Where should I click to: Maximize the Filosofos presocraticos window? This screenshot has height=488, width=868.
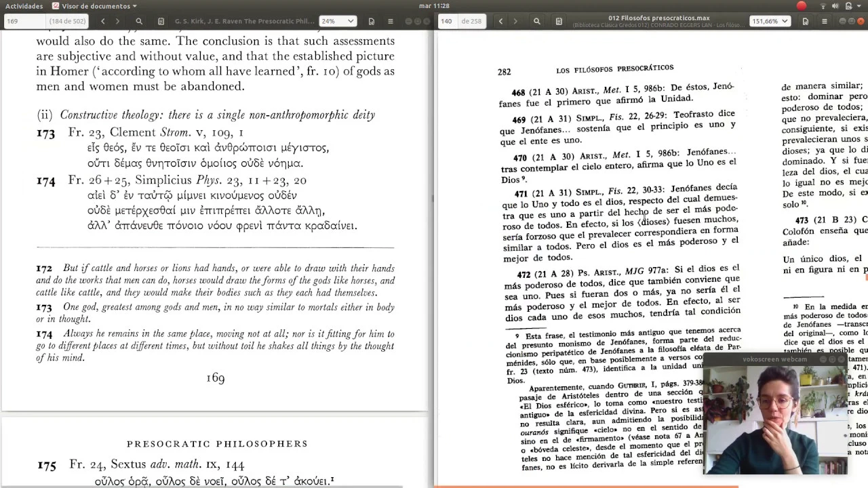coord(850,21)
